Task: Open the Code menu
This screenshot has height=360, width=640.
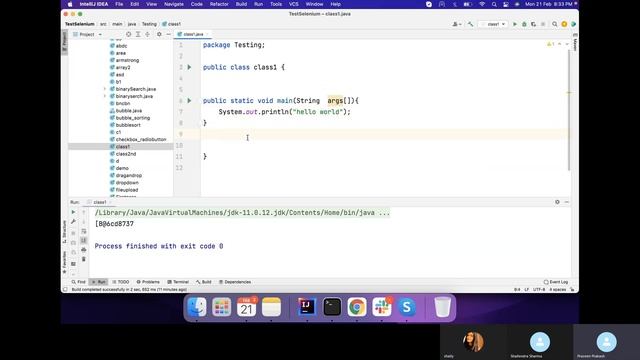Action: coord(197,4)
